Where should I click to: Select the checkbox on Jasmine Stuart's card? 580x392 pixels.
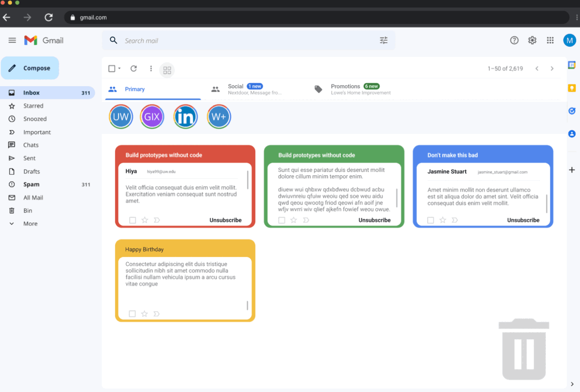430,220
